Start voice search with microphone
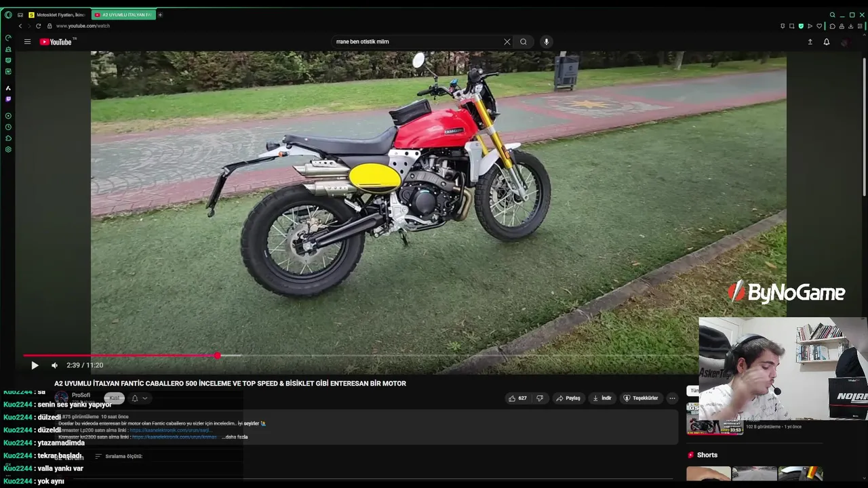Viewport: 868px width, 488px height. (x=546, y=41)
